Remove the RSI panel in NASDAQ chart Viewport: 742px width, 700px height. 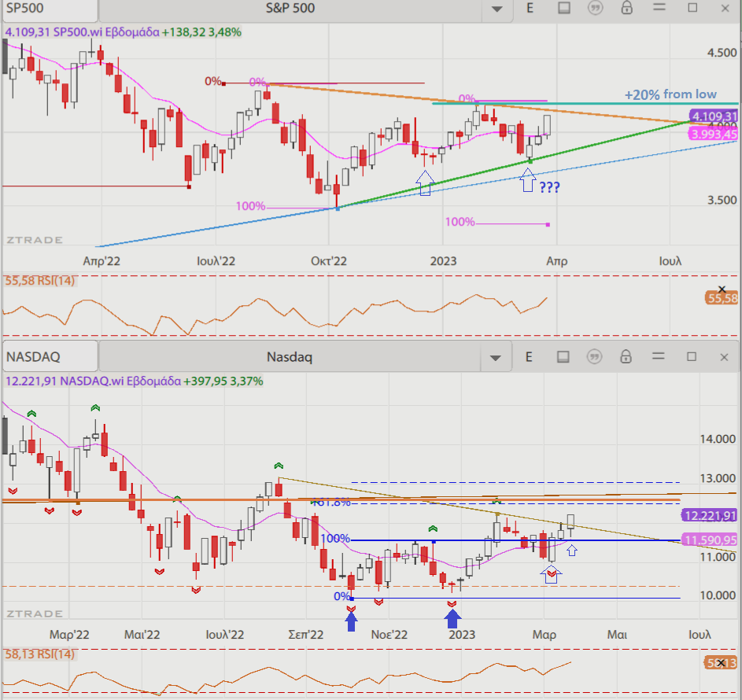[721, 662]
